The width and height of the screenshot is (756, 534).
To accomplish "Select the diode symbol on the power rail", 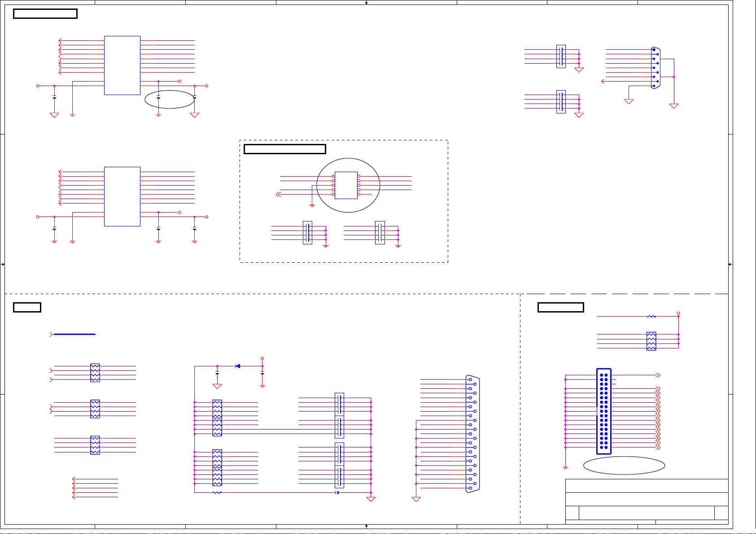I will tap(238, 366).
